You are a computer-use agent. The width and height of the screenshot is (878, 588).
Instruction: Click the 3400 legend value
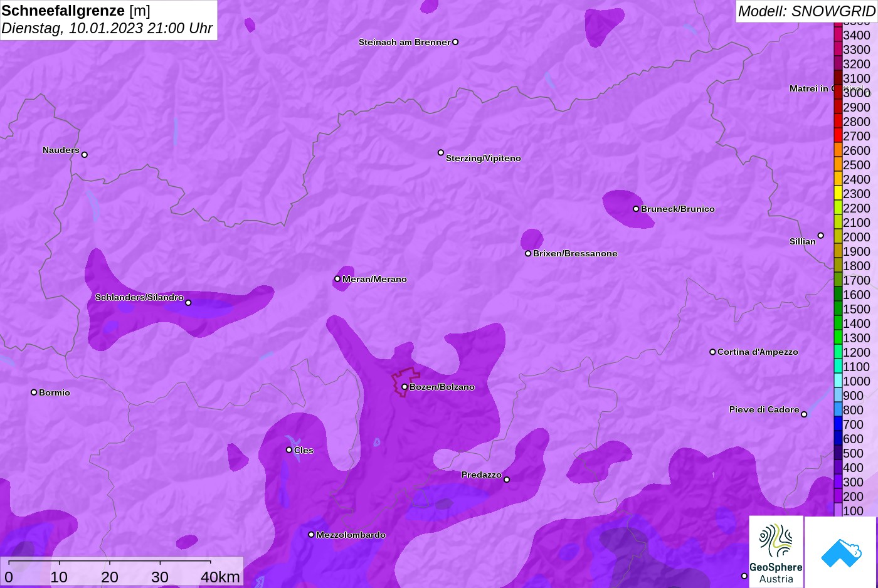857,35
